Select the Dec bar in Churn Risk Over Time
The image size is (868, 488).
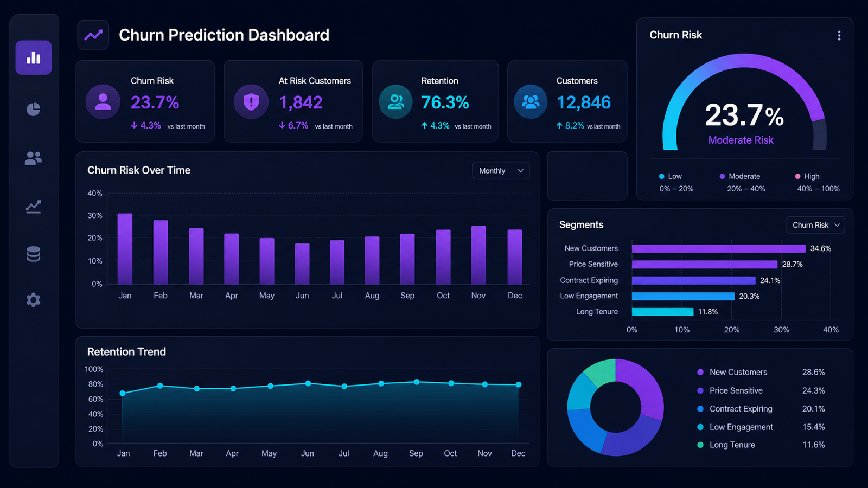[515, 257]
